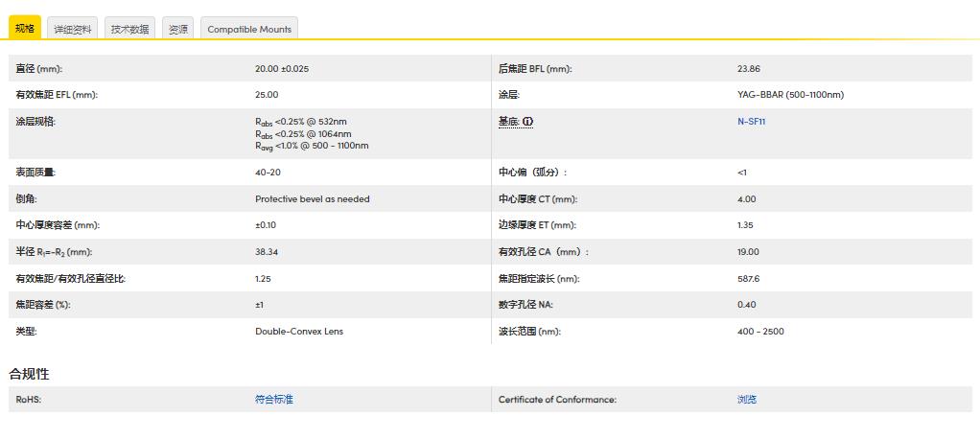Viewport: 980px width, 439px height.
Task: Click the Protective bevel as needed text
Action: click(312, 199)
